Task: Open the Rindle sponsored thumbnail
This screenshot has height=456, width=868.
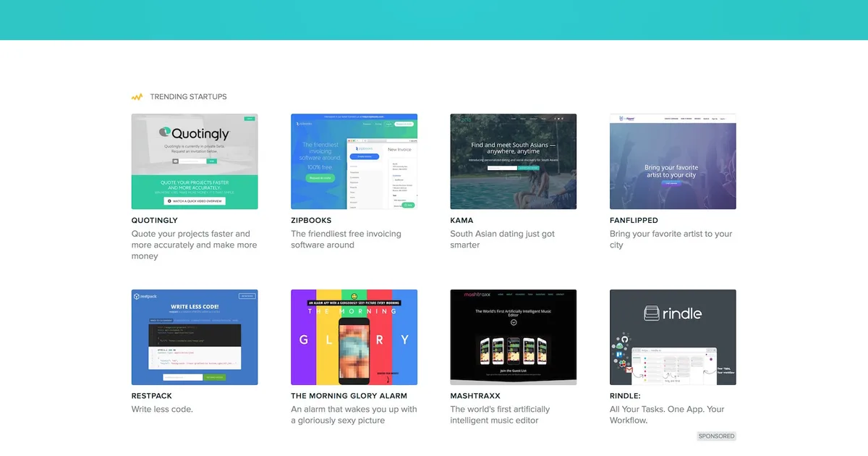Action: pyautogui.click(x=673, y=337)
